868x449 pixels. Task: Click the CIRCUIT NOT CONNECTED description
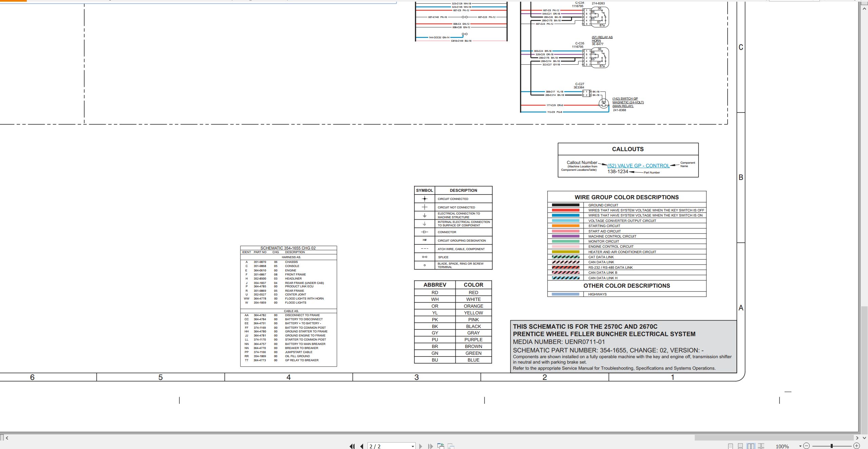pos(456,207)
